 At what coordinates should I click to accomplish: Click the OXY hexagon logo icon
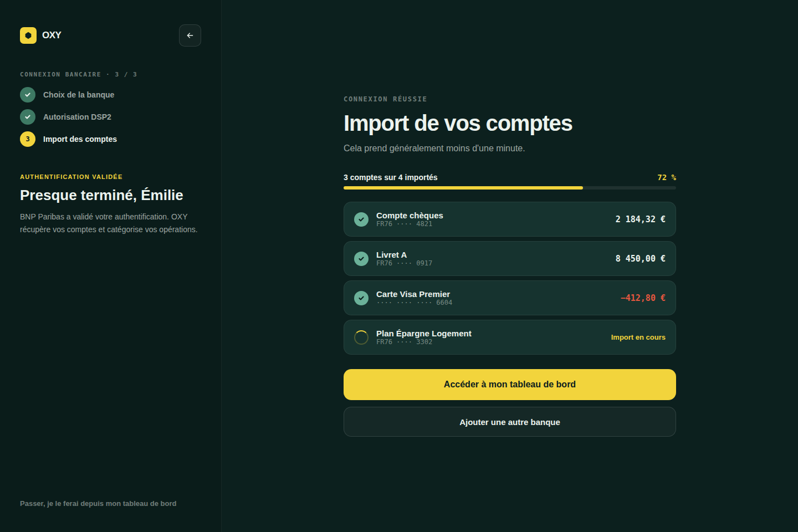point(28,35)
